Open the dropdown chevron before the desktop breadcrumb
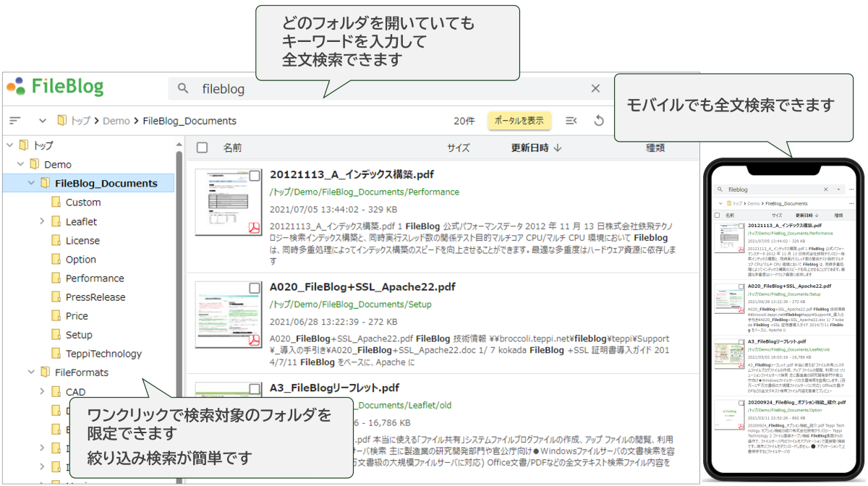Screen dimensions: 868x486 42,120
